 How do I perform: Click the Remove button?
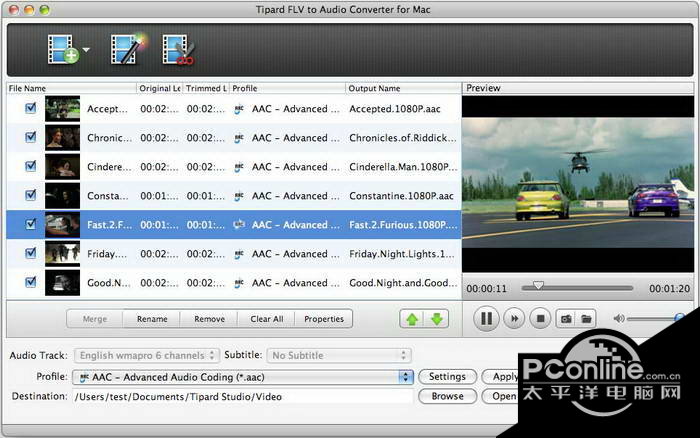click(x=209, y=319)
